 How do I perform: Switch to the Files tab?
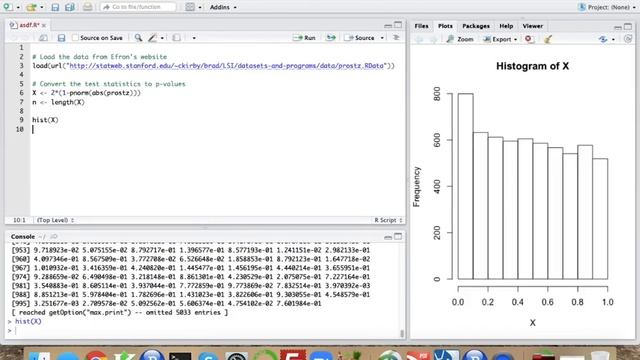421,26
